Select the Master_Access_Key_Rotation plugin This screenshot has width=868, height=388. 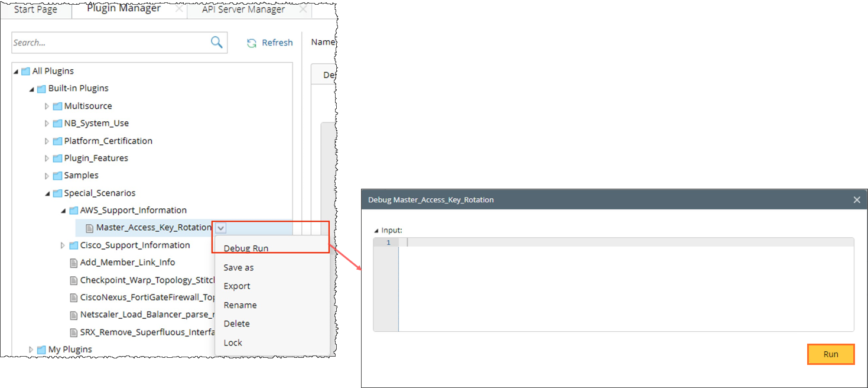coord(154,228)
